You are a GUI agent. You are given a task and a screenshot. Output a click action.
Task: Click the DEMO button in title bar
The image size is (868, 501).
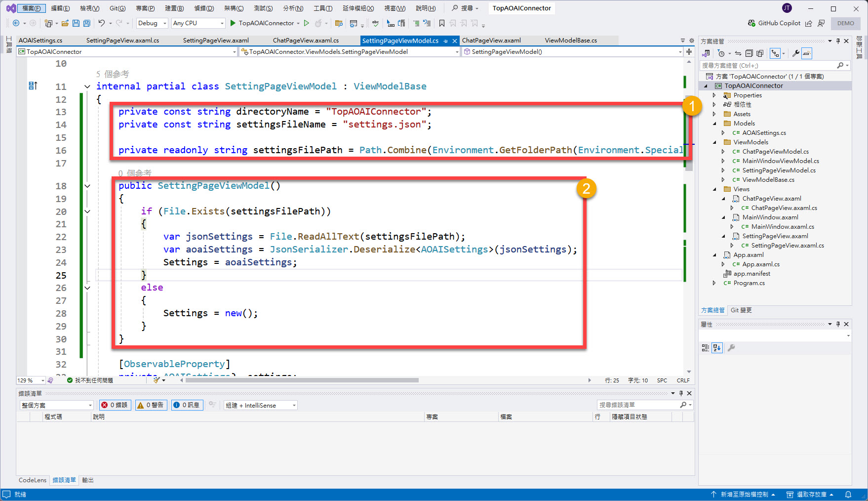846,23
